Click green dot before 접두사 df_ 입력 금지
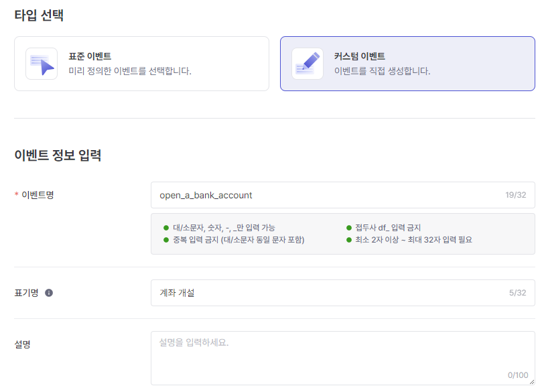 point(349,228)
